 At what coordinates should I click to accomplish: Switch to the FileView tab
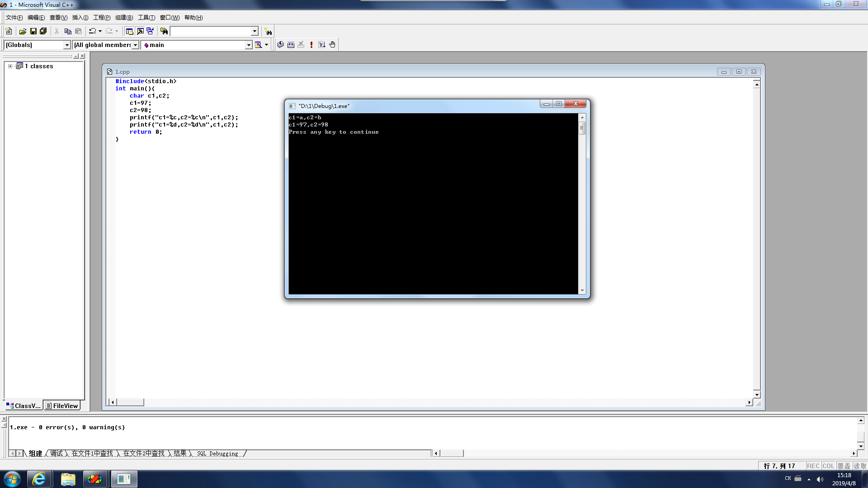[x=62, y=406]
